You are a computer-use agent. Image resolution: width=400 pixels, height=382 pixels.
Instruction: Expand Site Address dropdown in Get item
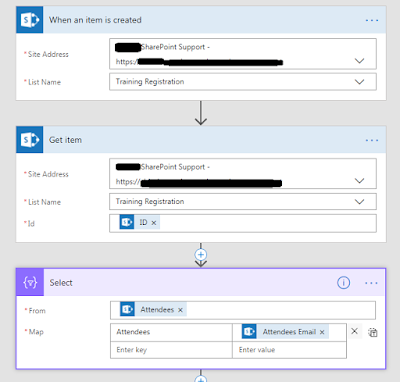[x=359, y=181]
